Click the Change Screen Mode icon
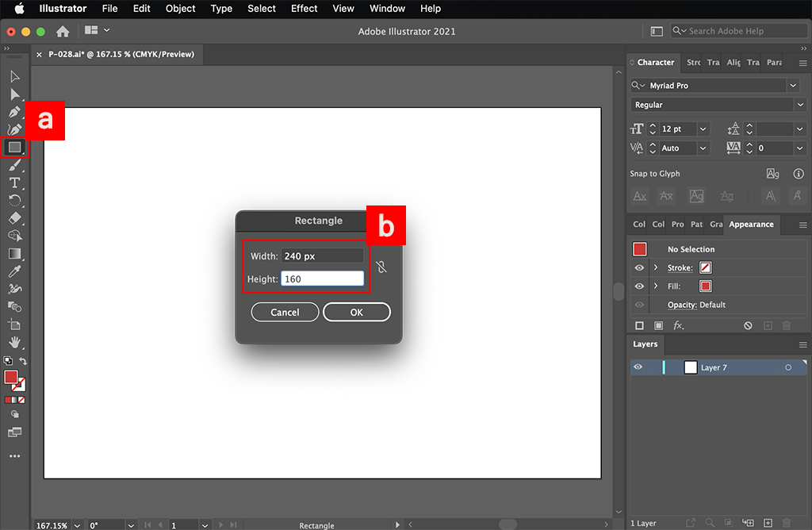 click(14, 432)
